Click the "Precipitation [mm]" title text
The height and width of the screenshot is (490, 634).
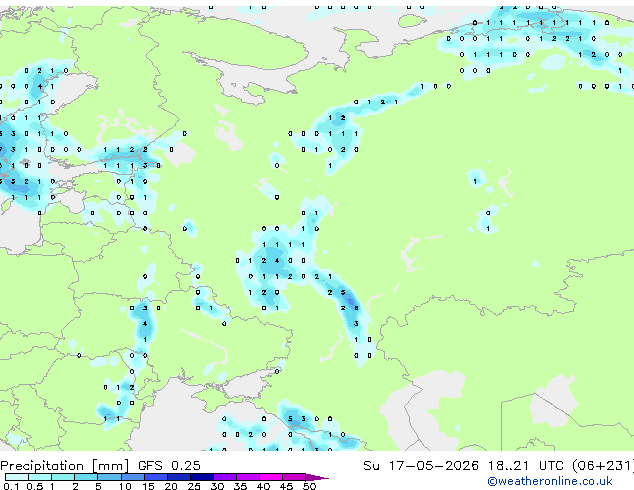coord(65,466)
